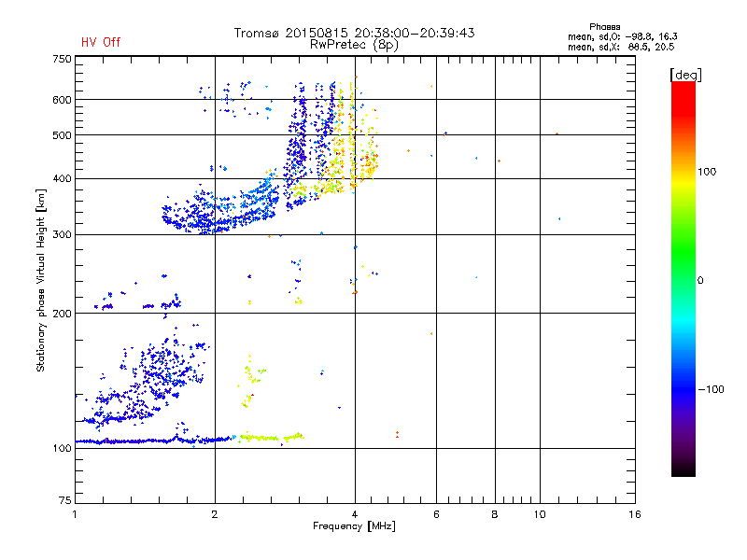This screenshot has width=747, height=560.
Task: Click the yellow-green trace segment near 100 km
Action: tap(271, 437)
